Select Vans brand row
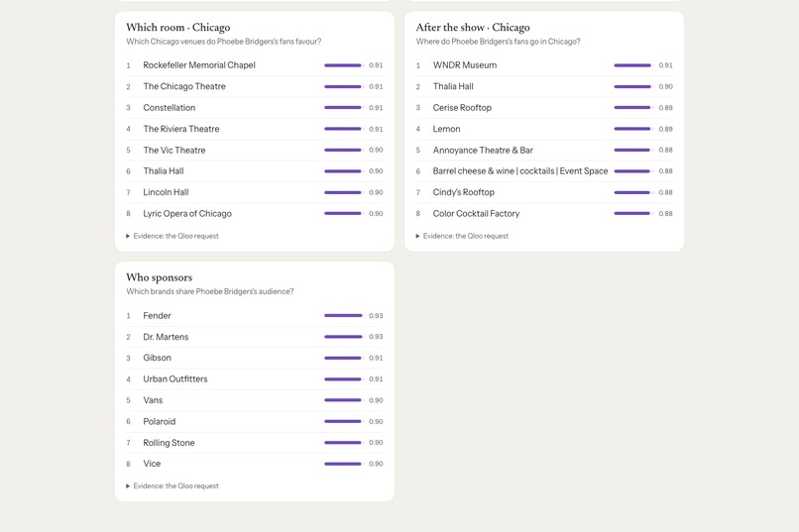 point(255,400)
